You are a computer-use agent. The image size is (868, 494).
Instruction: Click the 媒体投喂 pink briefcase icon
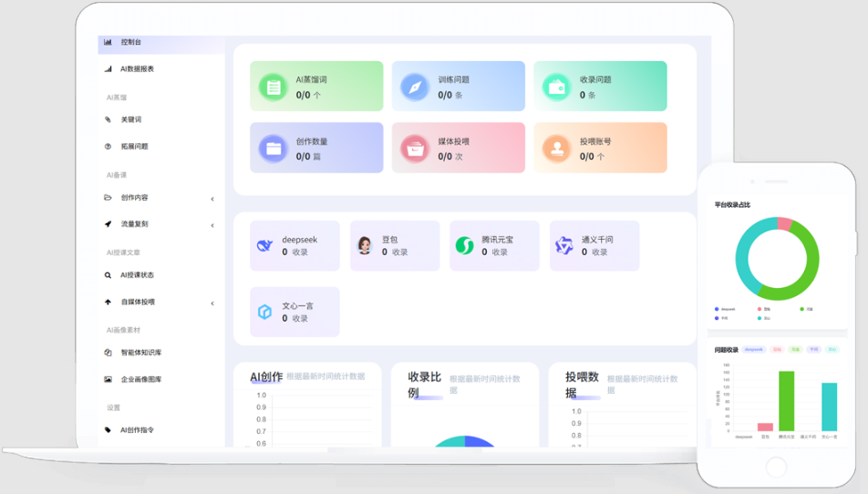(x=415, y=148)
